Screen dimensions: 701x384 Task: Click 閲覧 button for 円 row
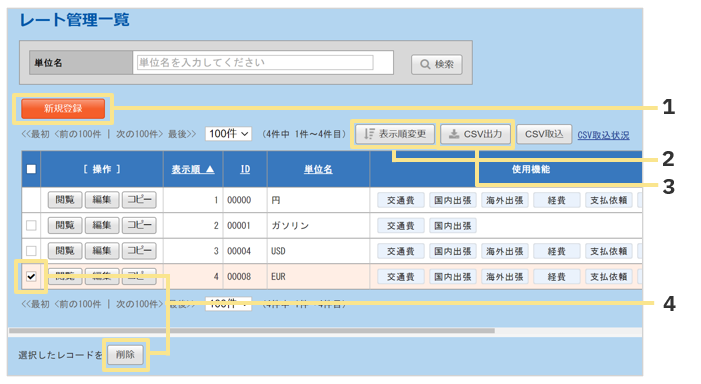tap(65, 200)
